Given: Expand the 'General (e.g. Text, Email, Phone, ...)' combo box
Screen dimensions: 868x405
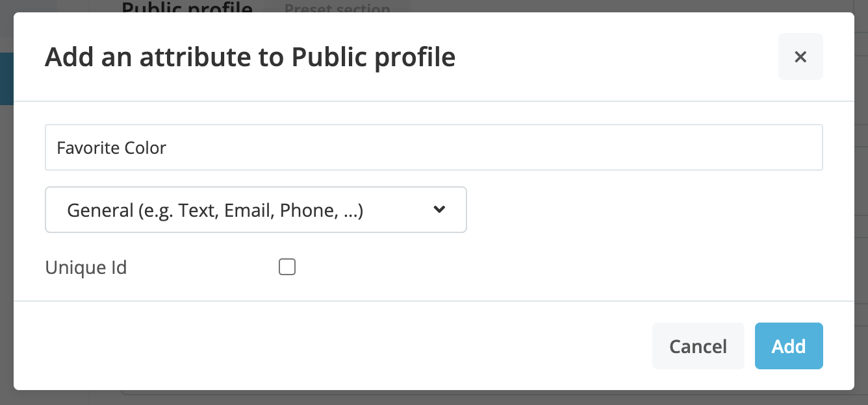Looking at the screenshot, I should click(x=256, y=210).
